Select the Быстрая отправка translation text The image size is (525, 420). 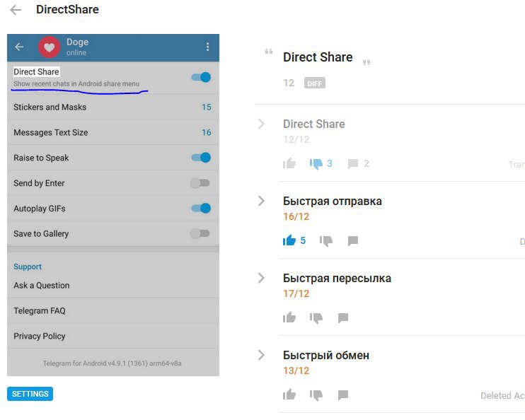point(332,201)
